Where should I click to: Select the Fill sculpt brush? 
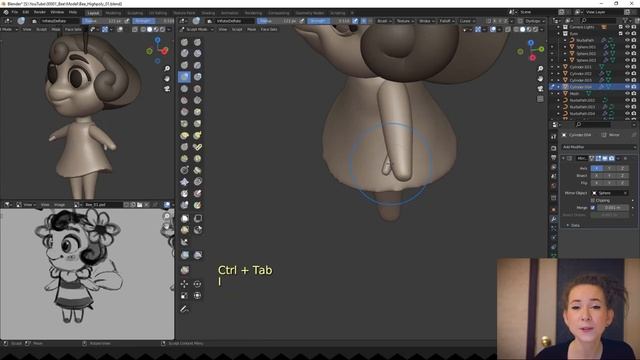tap(198, 100)
